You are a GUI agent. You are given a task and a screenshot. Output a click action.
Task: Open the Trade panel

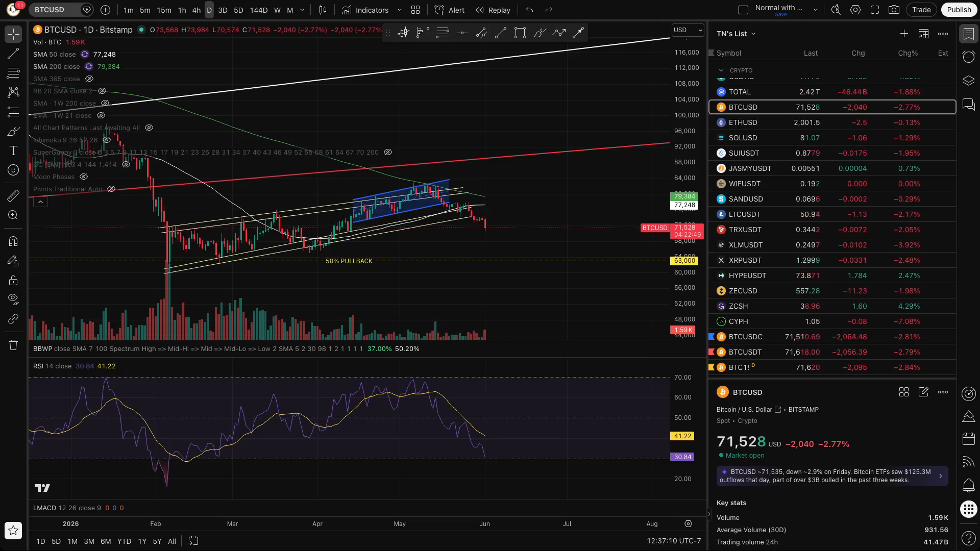pos(921,10)
